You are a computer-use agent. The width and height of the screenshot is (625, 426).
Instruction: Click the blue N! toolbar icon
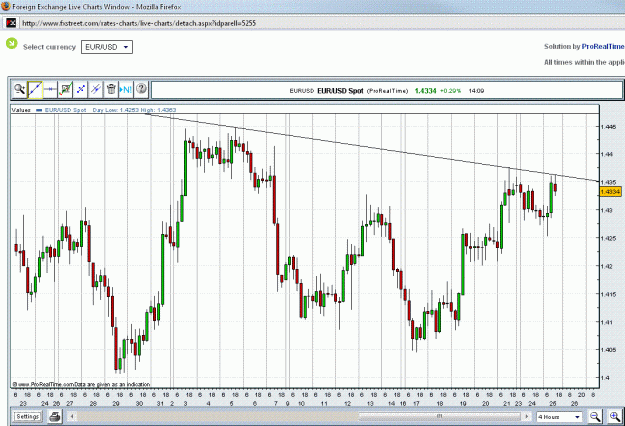pos(126,89)
